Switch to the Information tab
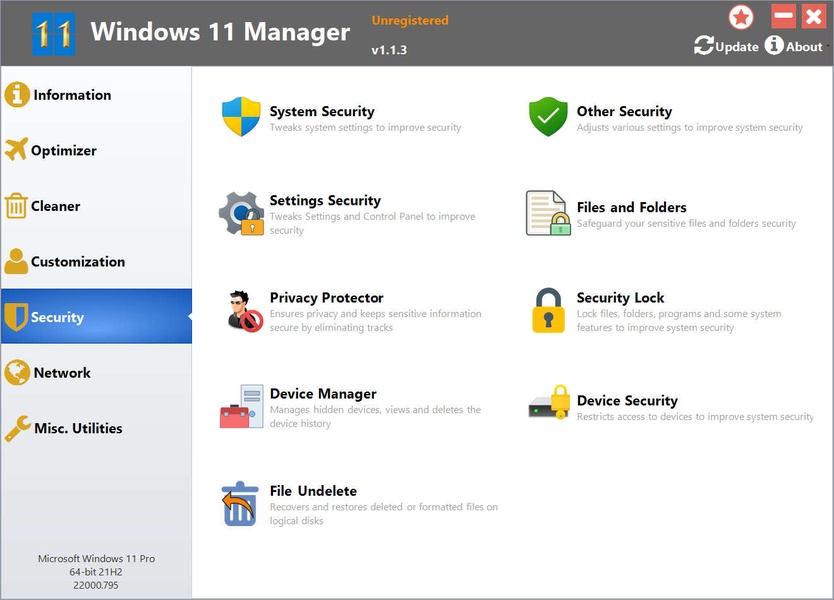This screenshot has width=834, height=600. (72, 95)
